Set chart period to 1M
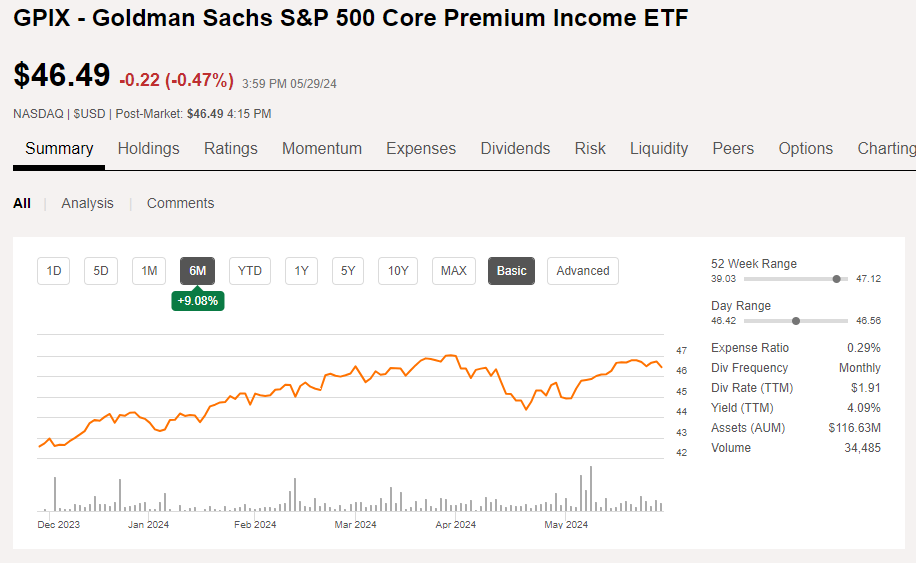916x563 pixels. (x=149, y=271)
